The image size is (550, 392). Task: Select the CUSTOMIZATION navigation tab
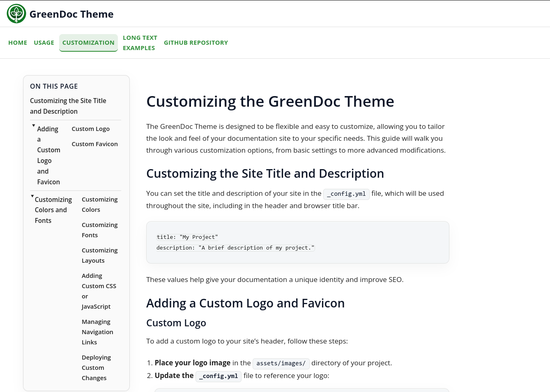tap(88, 42)
